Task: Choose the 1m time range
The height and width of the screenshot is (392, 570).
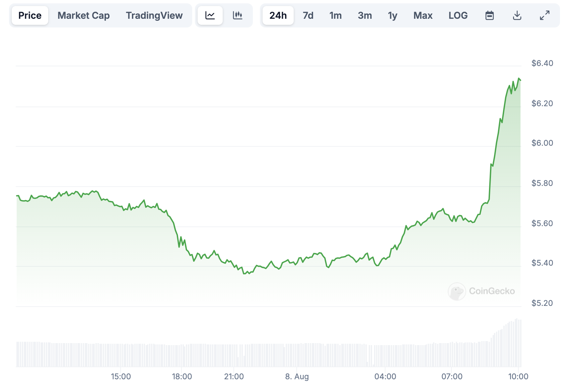Action: pyautogui.click(x=335, y=15)
